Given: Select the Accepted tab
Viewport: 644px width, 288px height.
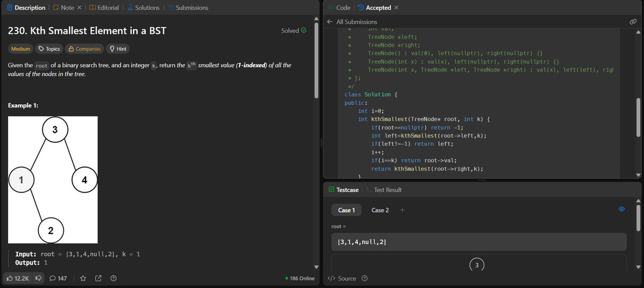Looking at the screenshot, I should 374,8.
